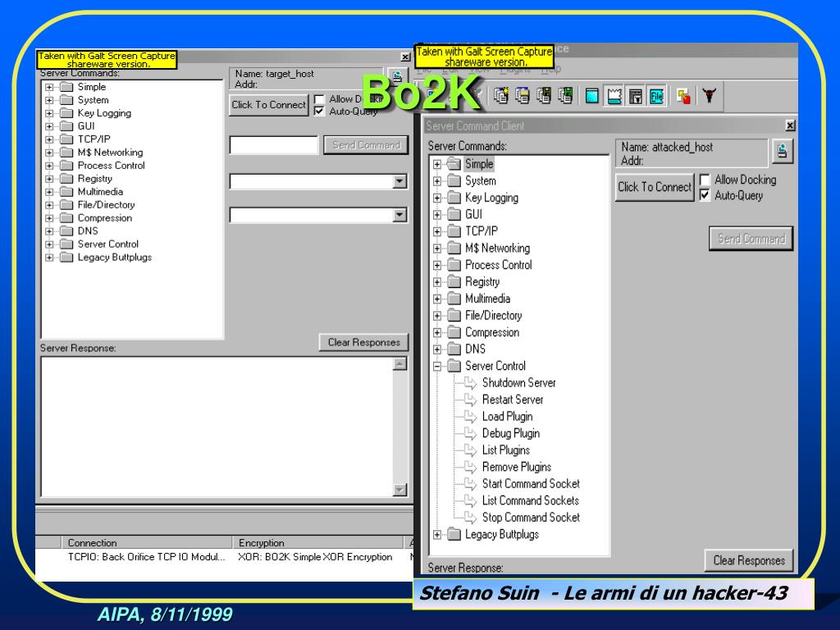Screen dimensions: 840x630
Task: Click the Registry folder icon in attacked_host window
Action: coord(454,282)
